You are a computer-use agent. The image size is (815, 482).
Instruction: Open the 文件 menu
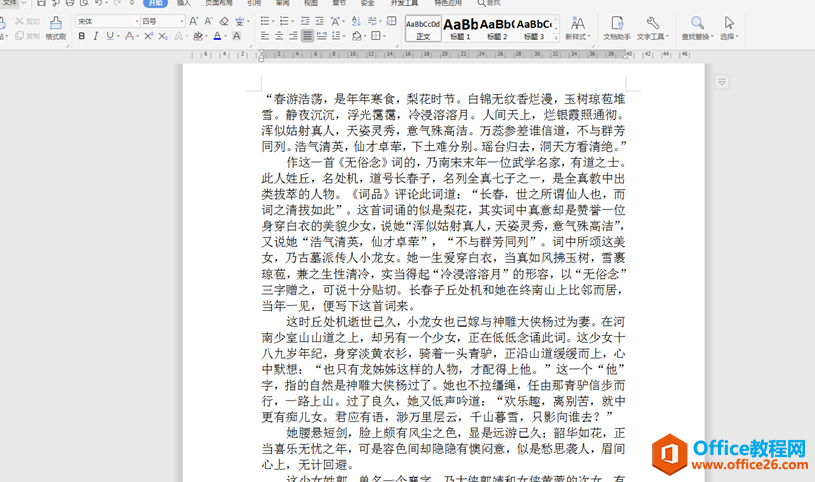9,3
